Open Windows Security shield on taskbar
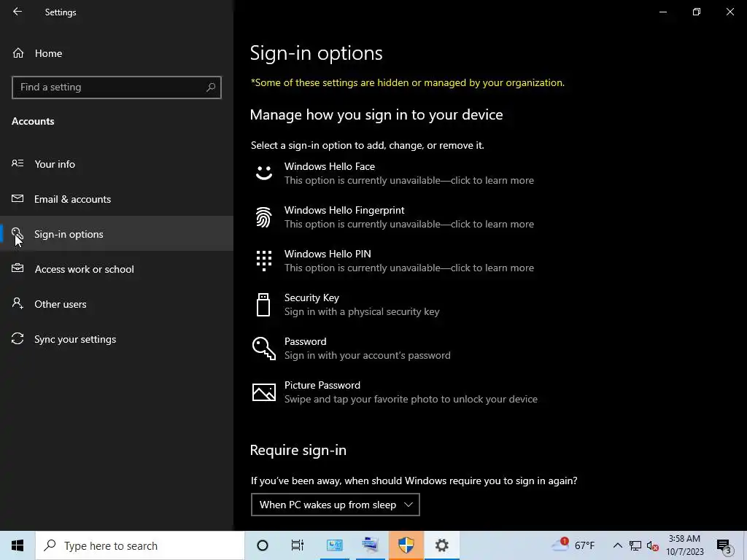Viewport: 747px width, 560px height. coord(406,545)
